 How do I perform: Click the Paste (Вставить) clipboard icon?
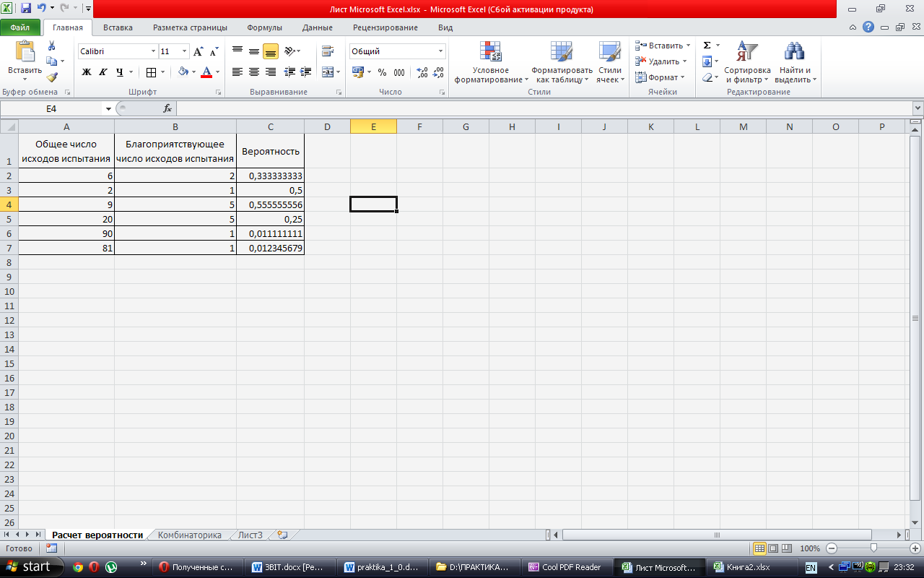[x=25, y=52]
